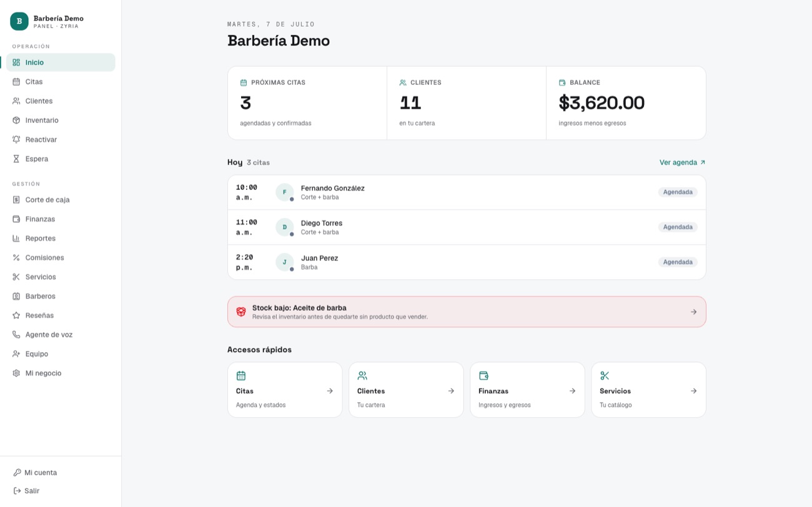Click the Mi cuenta key icon

click(x=17, y=473)
